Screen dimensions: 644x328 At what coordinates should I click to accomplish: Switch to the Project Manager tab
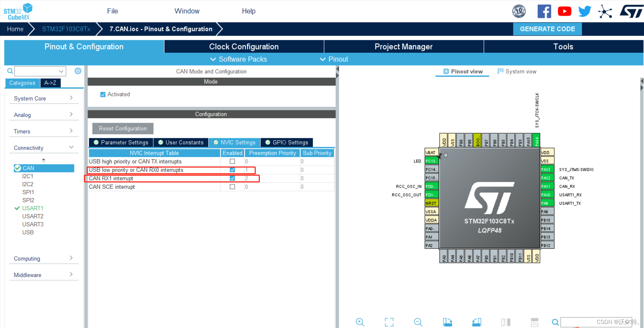404,47
